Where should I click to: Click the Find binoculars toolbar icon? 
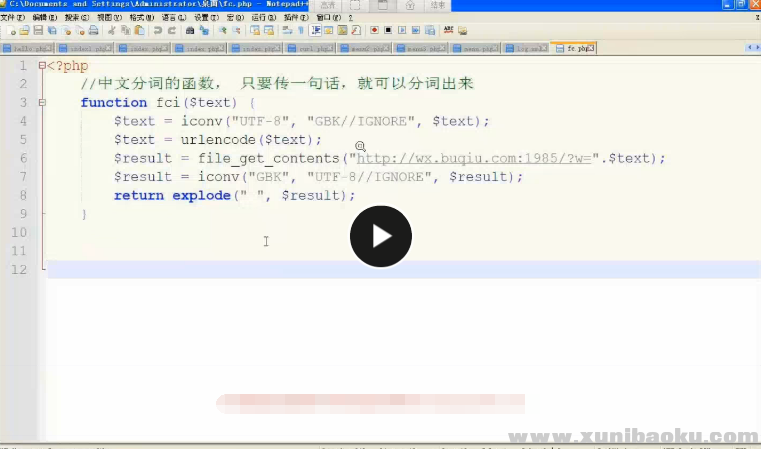pos(190,31)
